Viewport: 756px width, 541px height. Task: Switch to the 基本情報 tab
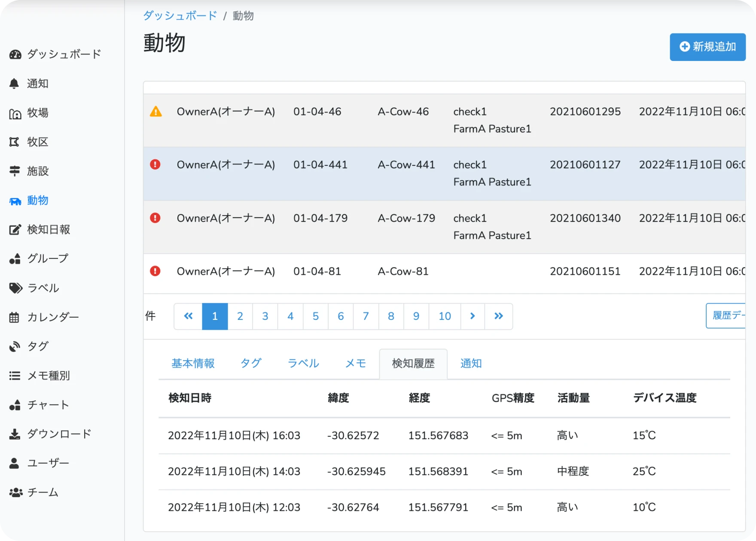[193, 364]
